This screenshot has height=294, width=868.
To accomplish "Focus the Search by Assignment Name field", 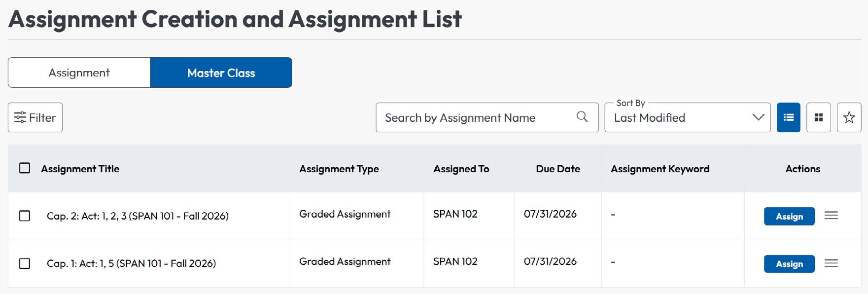I will [487, 117].
